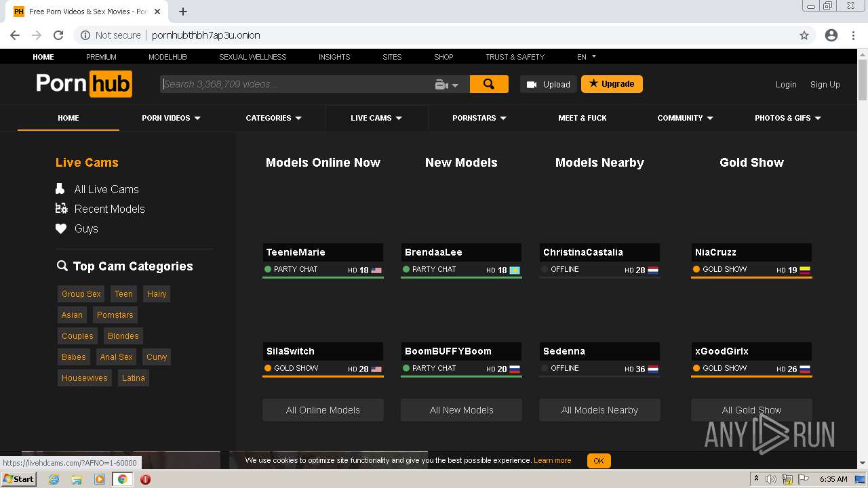Image resolution: width=868 pixels, height=488 pixels.
Task: Click the icon beside All Live Cams
Action: (60, 189)
